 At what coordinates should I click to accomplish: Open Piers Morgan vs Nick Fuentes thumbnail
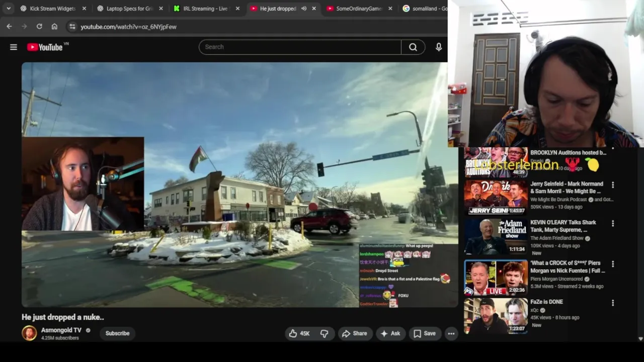pos(496,277)
